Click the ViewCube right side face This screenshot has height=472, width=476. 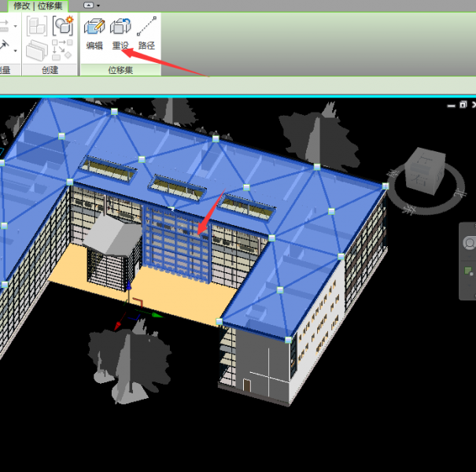pyautogui.click(x=441, y=175)
